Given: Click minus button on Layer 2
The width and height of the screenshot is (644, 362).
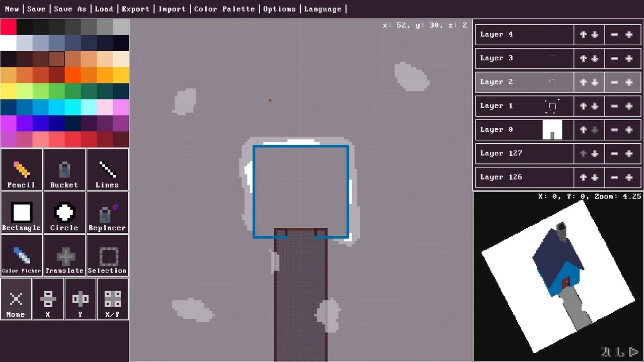Looking at the screenshot, I should click(614, 82).
